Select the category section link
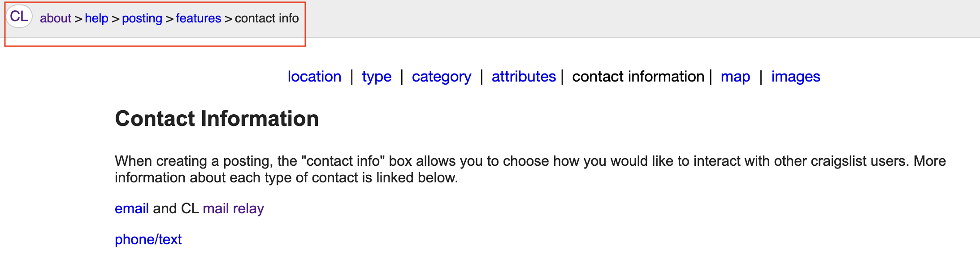 pyautogui.click(x=441, y=77)
